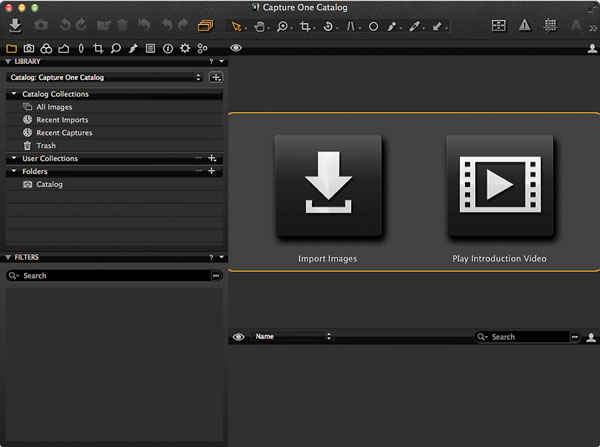The image size is (600, 447).
Task: Select the Zoom magnifier cursor tool
Action: 282,26
